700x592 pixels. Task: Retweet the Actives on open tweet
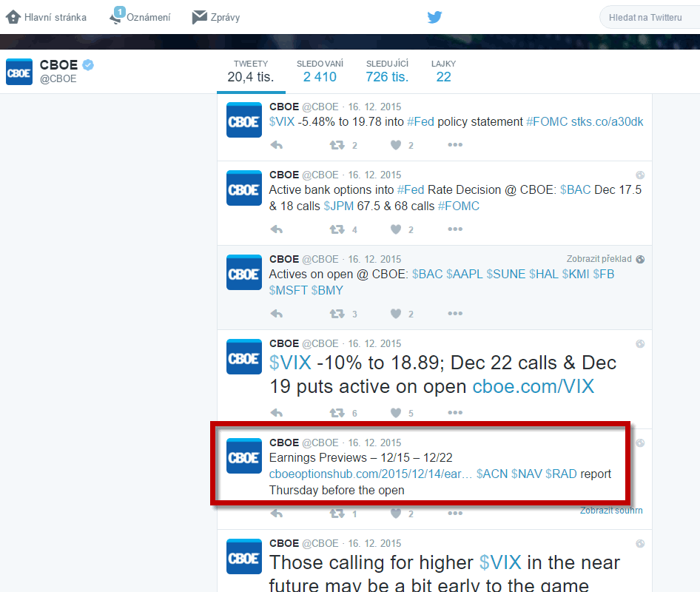[337, 314]
